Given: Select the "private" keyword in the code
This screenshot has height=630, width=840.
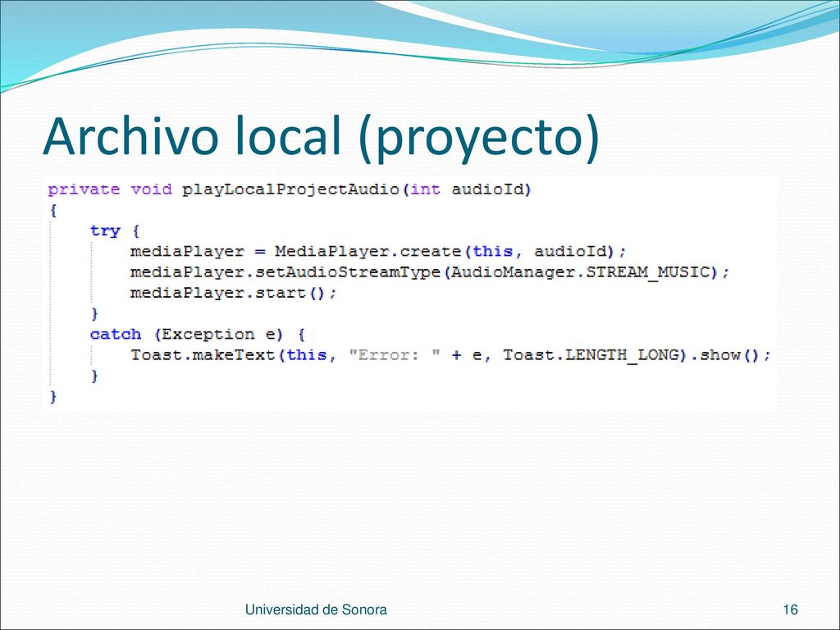Looking at the screenshot, I should pyautogui.click(x=84, y=190).
